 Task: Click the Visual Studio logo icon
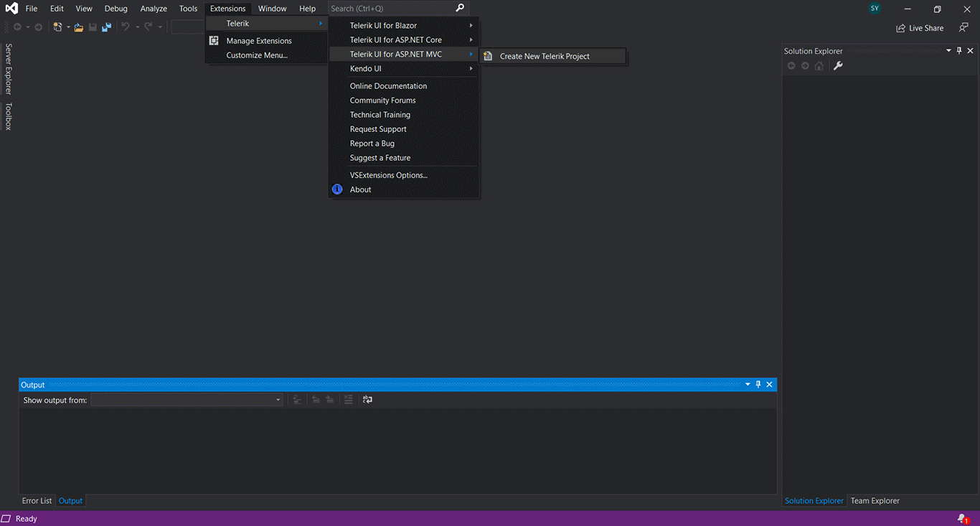click(11, 9)
